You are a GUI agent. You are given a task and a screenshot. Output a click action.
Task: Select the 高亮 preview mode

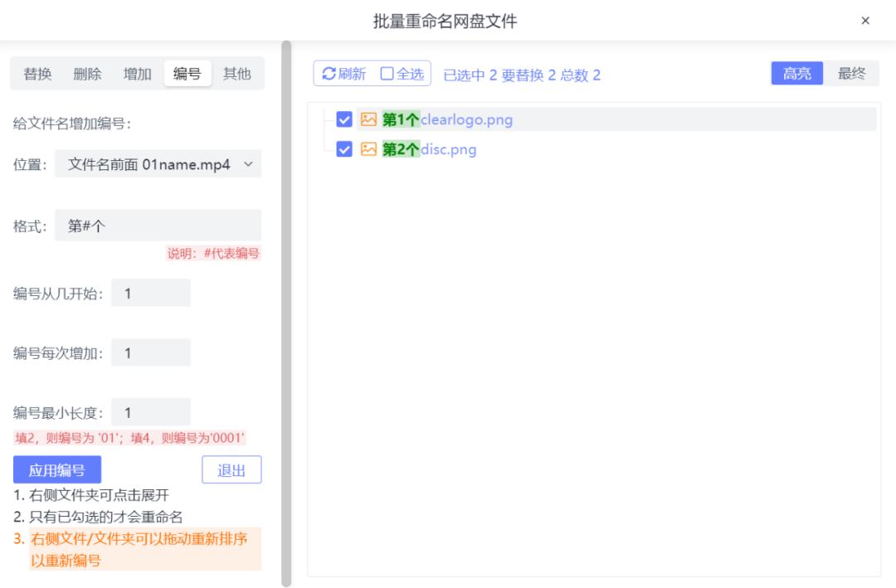point(796,73)
